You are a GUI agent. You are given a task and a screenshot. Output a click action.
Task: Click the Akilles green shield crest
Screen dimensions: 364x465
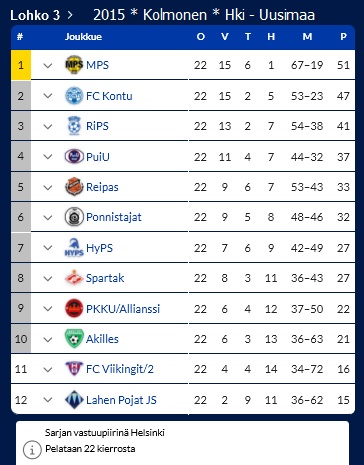point(74,339)
